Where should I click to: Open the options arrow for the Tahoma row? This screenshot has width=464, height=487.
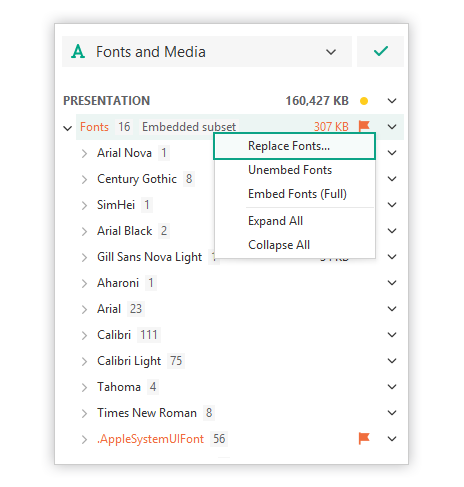tap(392, 387)
